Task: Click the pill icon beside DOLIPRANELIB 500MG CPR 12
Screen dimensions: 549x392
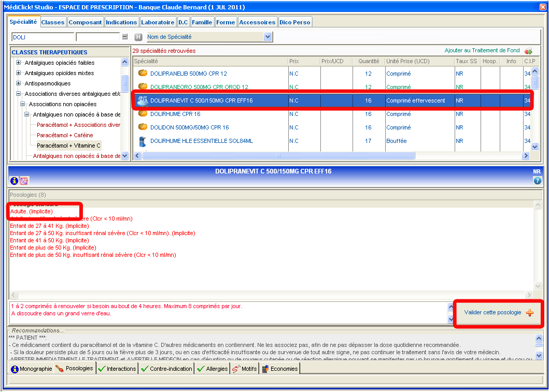Action: pyautogui.click(x=143, y=73)
